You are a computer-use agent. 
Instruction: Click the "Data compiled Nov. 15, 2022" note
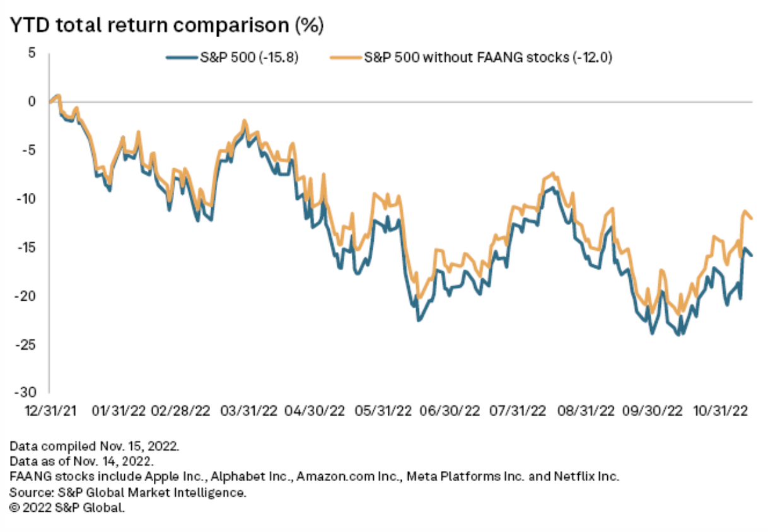94,446
